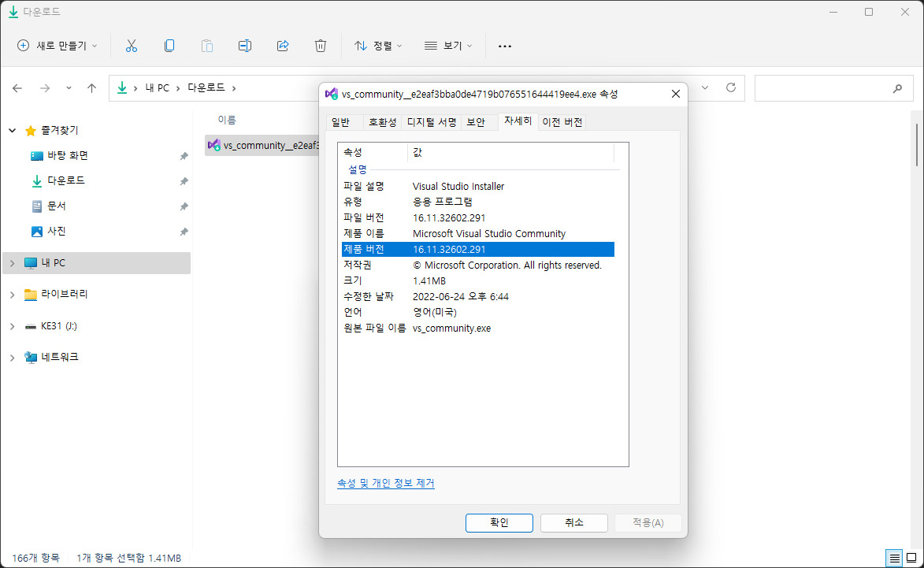Click the search magnifier icon
Screen dimensions: 924x568
click(897, 88)
